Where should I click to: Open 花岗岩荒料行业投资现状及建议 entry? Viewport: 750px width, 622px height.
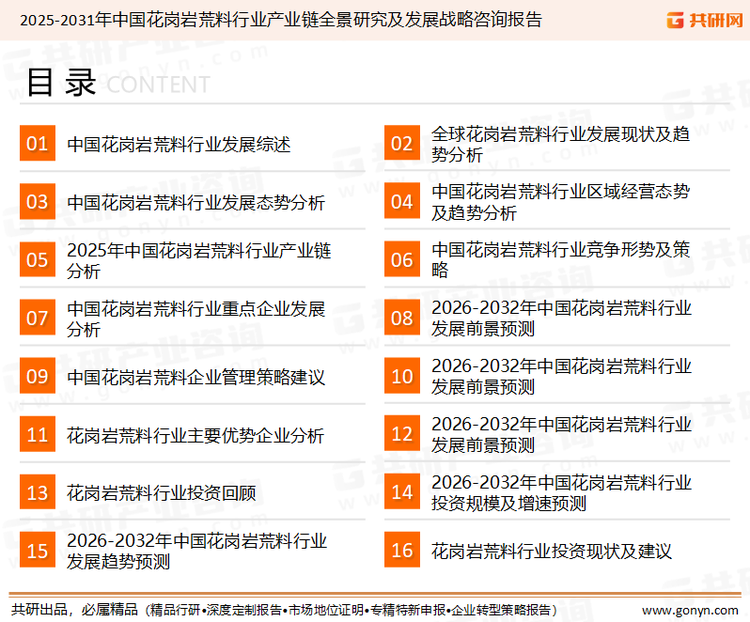(x=551, y=551)
